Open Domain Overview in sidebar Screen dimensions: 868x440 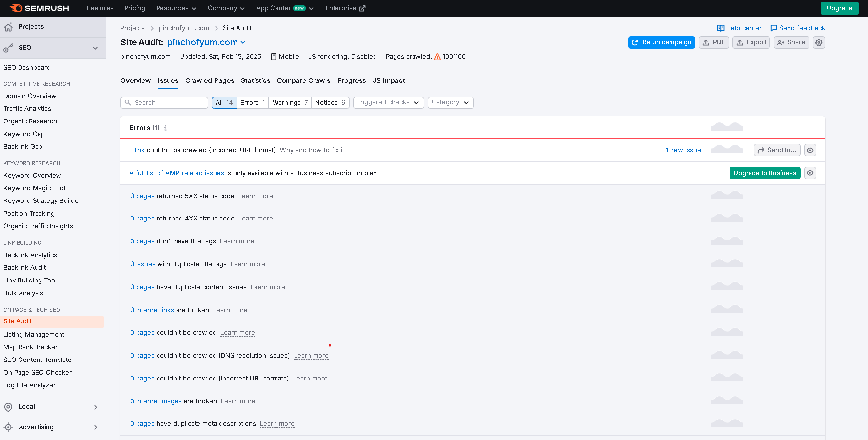[30, 96]
